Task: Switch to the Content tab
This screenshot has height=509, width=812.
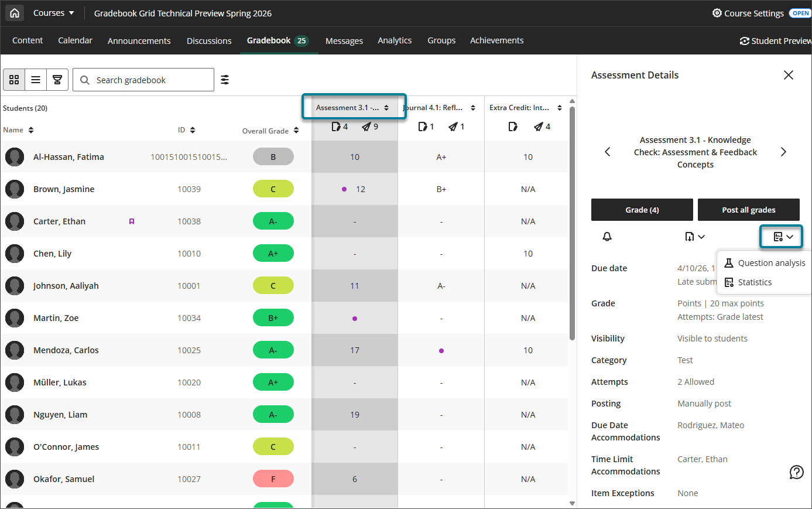Action: pos(28,40)
